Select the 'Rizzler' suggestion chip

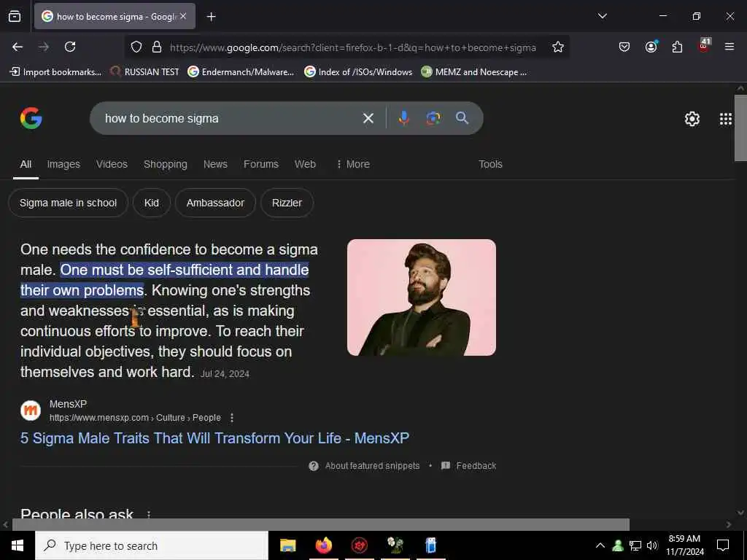[287, 203]
